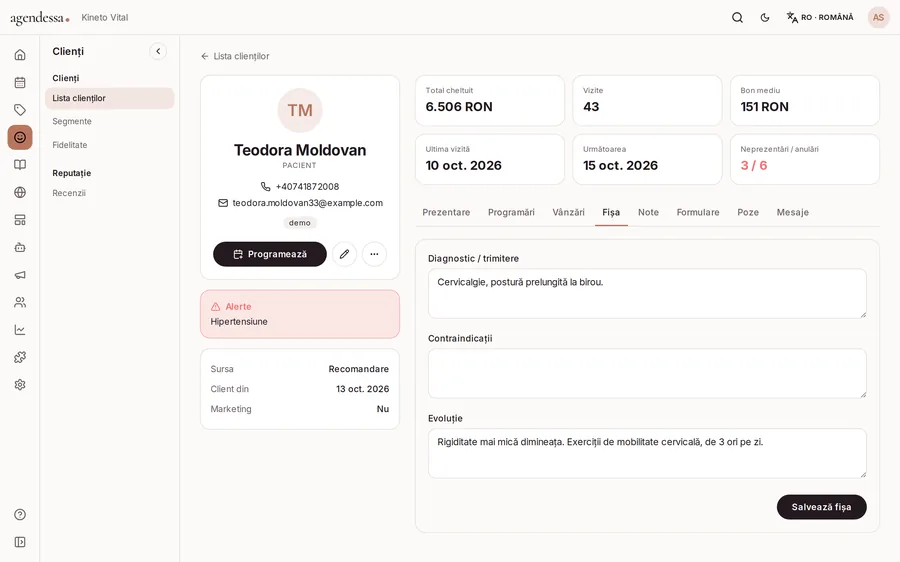Click the phone icon next to +40741872008
The width and height of the screenshot is (900, 562).
pyautogui.click(x=265, y=187)
